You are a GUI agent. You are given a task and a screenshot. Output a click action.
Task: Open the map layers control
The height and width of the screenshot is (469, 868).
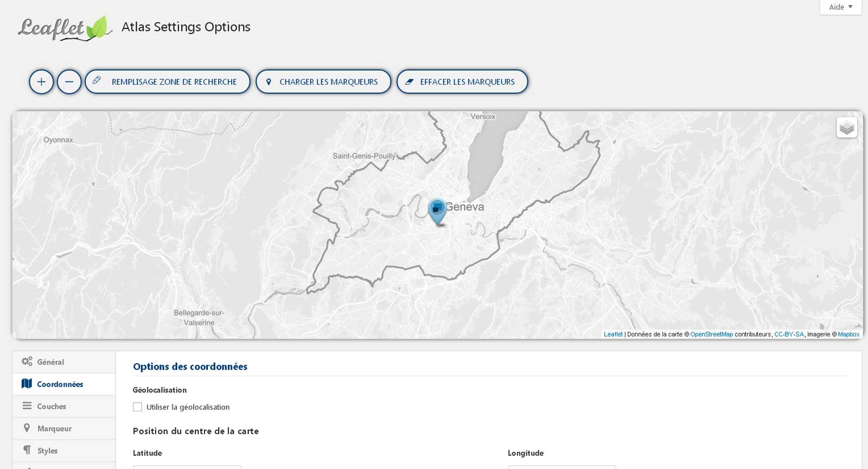[x=846, y=128]
